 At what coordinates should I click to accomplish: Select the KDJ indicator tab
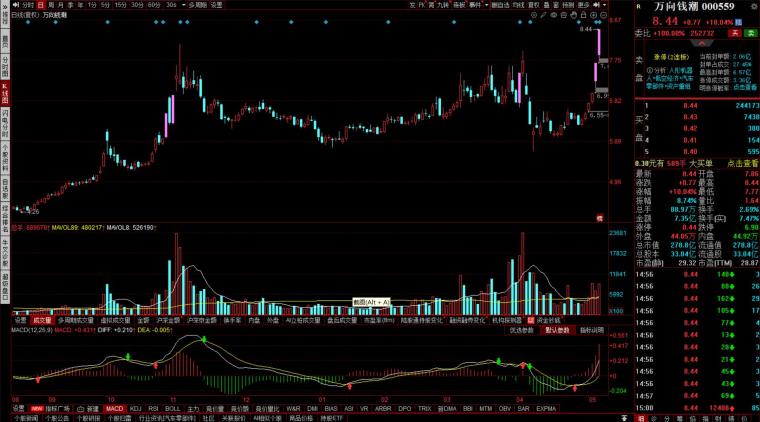(136, 408)
